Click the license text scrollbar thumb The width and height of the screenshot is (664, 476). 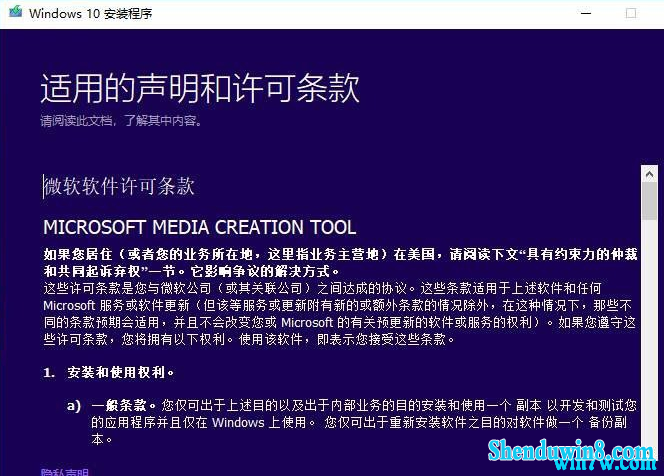point(649,201)
